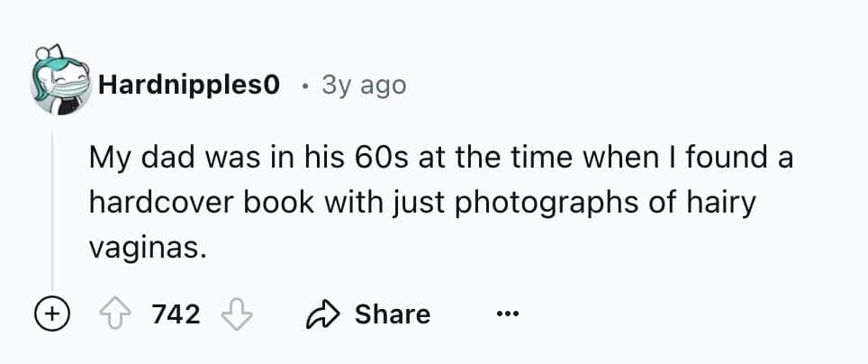Click the comment line starting "hardcover book"
The image size is (868, 364).
pyautogui.click(x=423, y=202)
